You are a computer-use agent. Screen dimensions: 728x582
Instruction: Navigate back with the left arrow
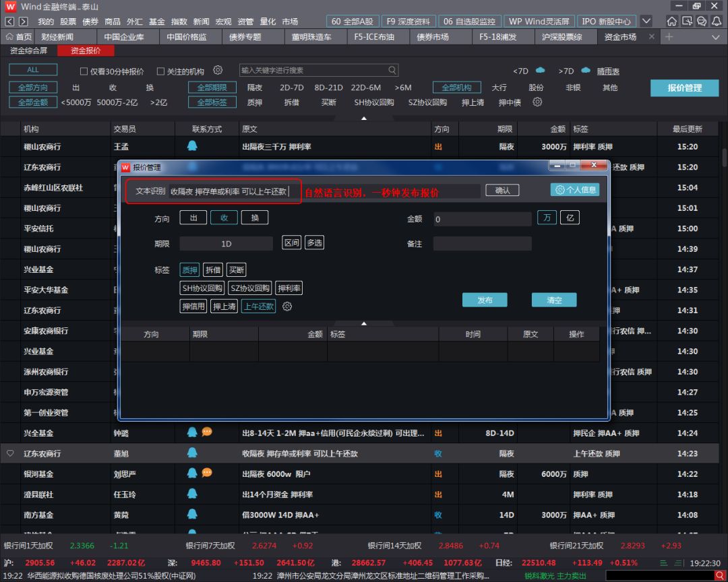click(9, 22)
